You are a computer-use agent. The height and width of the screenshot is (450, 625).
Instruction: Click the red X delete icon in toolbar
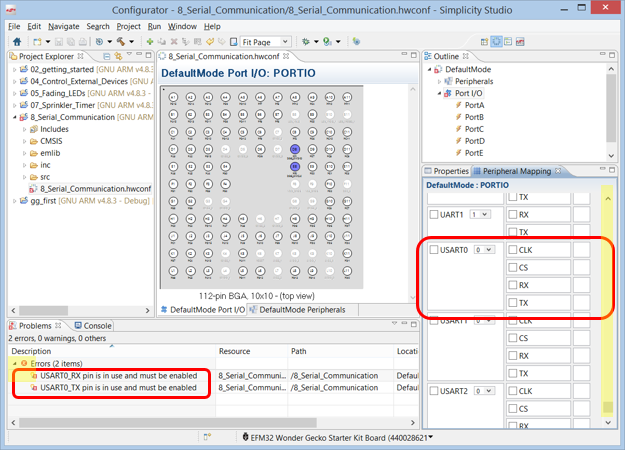(174, 41)
